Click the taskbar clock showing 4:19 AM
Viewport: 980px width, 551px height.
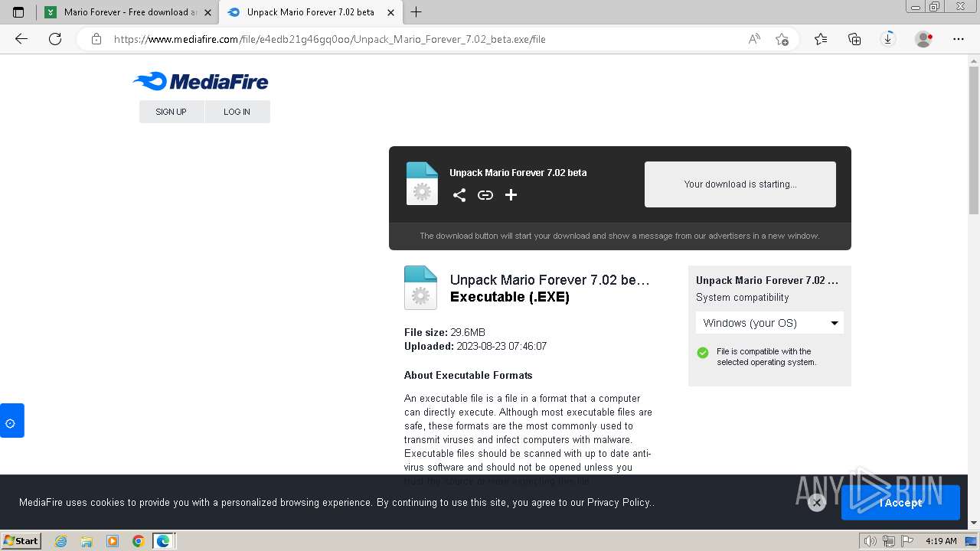941,541
